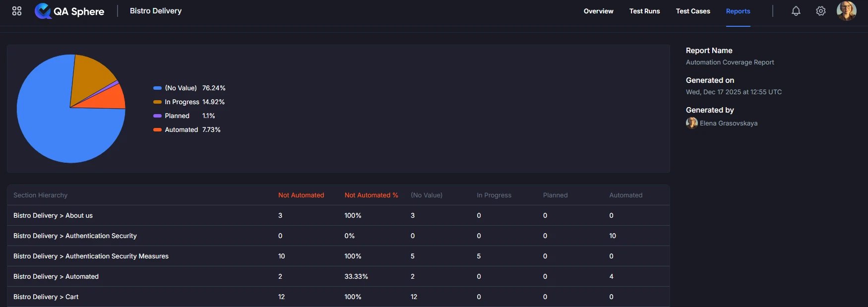Sort by Not Automated % column header
This screenshot has width=868, height=307.
pyautogui.click(x=371, y=195)
